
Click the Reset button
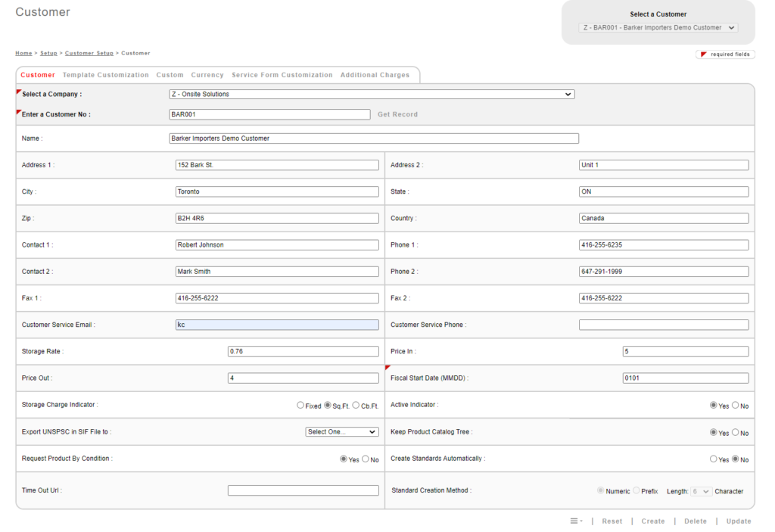[x=612, y=521]
